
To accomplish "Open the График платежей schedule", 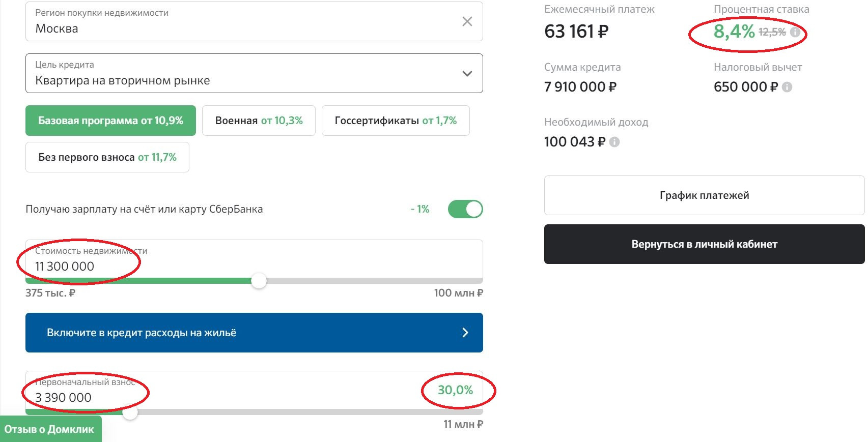I will click(x=704, y=195).
